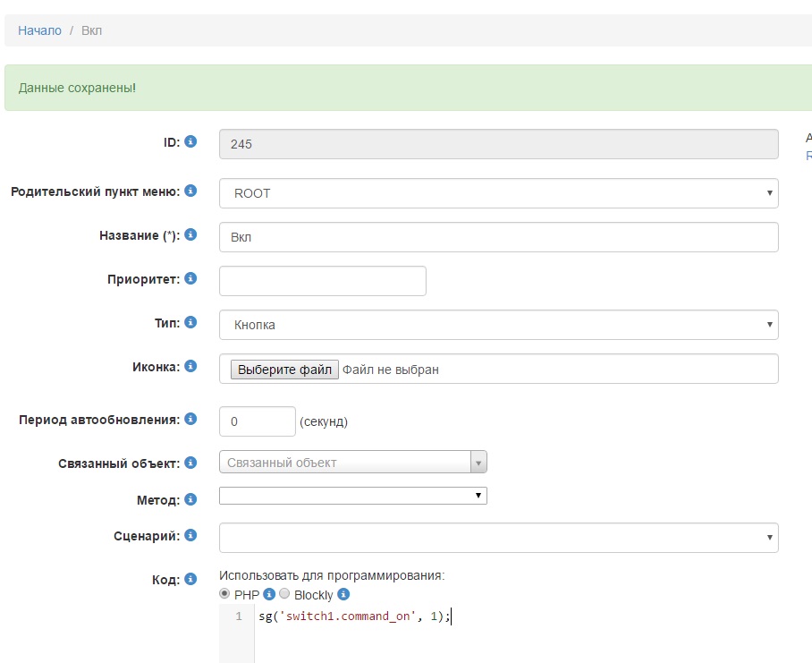Open the Родительский пункт меню ROOT dropdown

[x=498, y=193]
